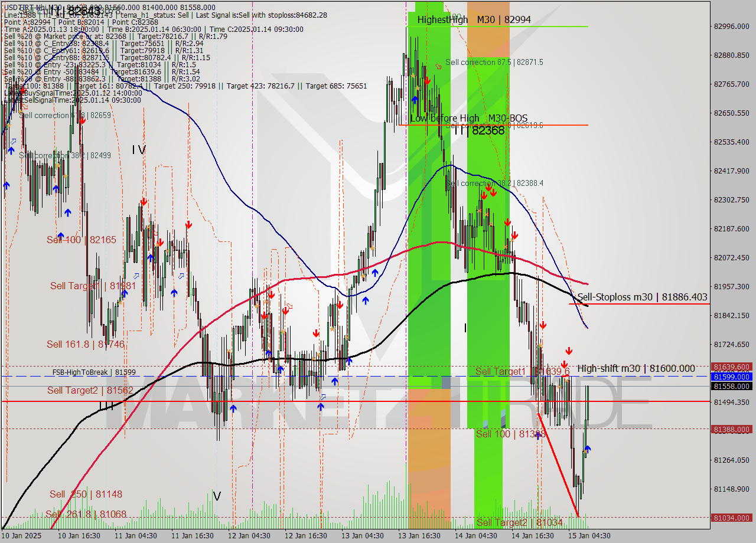Viewport: 756px width, 543px height.
Task: Select the 'Time A:2025.01.13 18:00:00' info line
Action: (154, 30)
